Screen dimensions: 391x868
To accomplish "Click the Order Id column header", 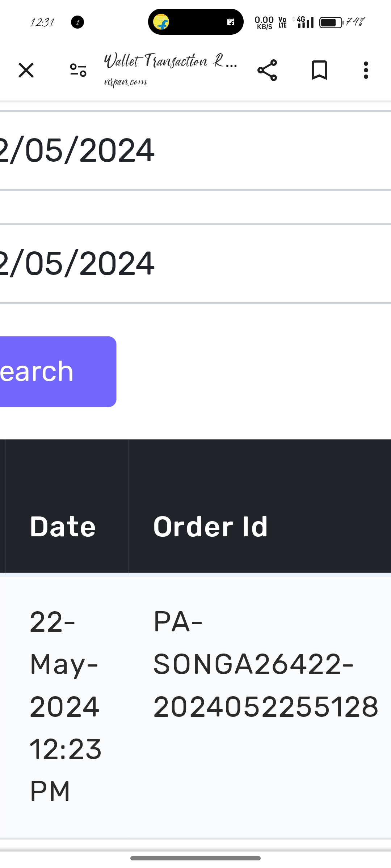I will 210,526.
